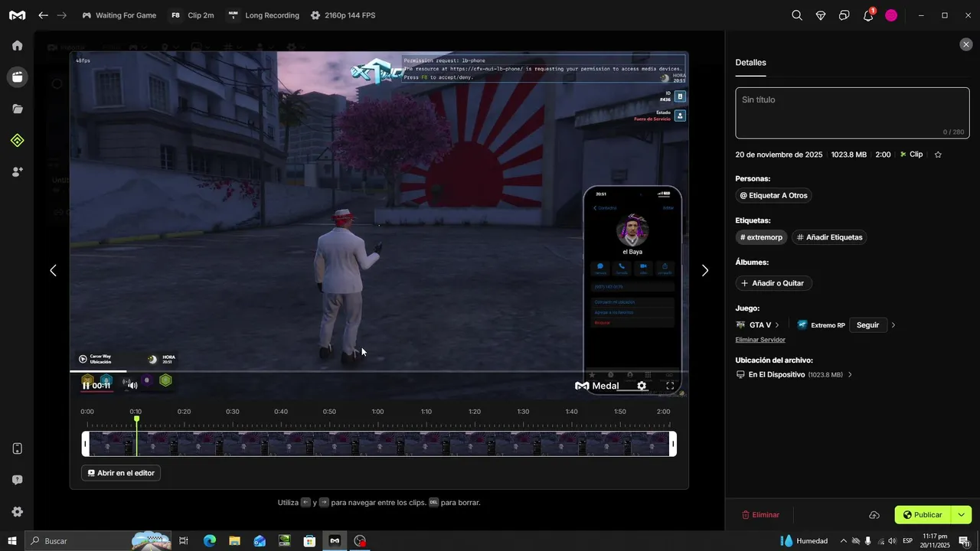Image resolution: width=980 pixels, height=551 pixels.
Task: Click Añadir o Quitar albums button
Action: (773, 283)
